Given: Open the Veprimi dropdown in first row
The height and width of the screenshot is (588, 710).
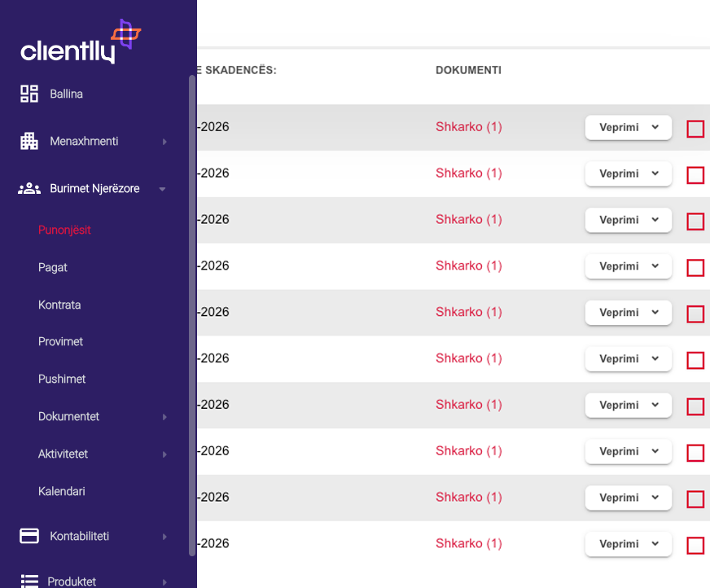Looking at the screenshot, I should (628, 128).
